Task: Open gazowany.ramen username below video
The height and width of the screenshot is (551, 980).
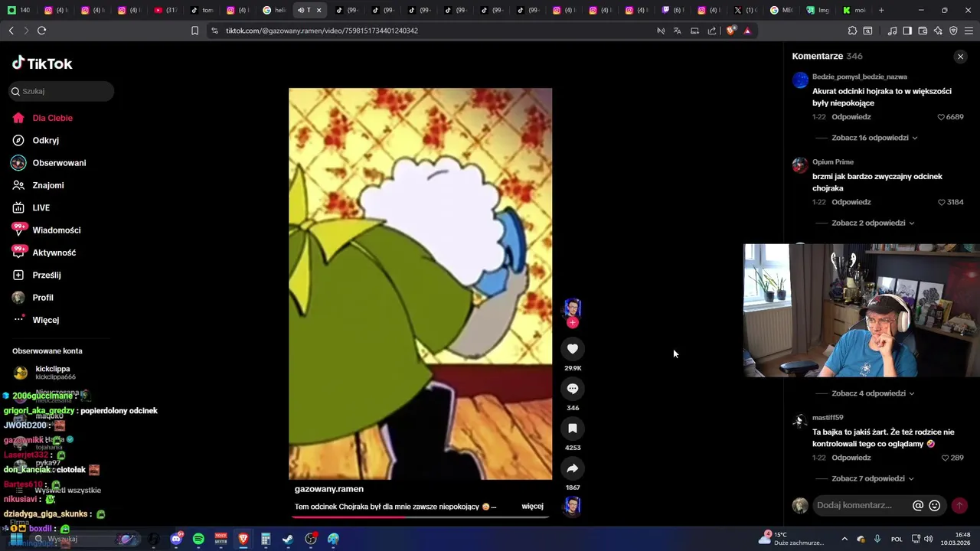Action: 329,489
